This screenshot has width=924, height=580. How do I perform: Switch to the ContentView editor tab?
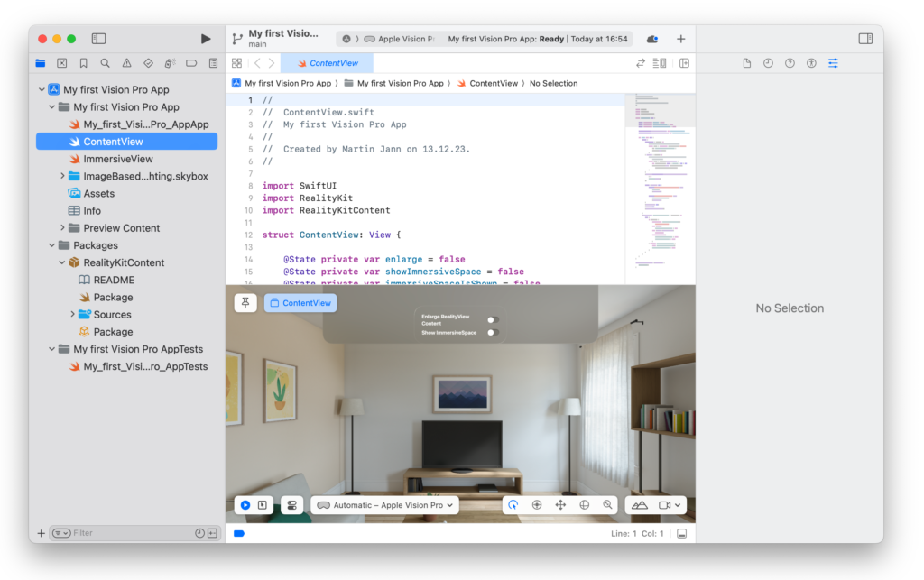[x=326, y=63]
